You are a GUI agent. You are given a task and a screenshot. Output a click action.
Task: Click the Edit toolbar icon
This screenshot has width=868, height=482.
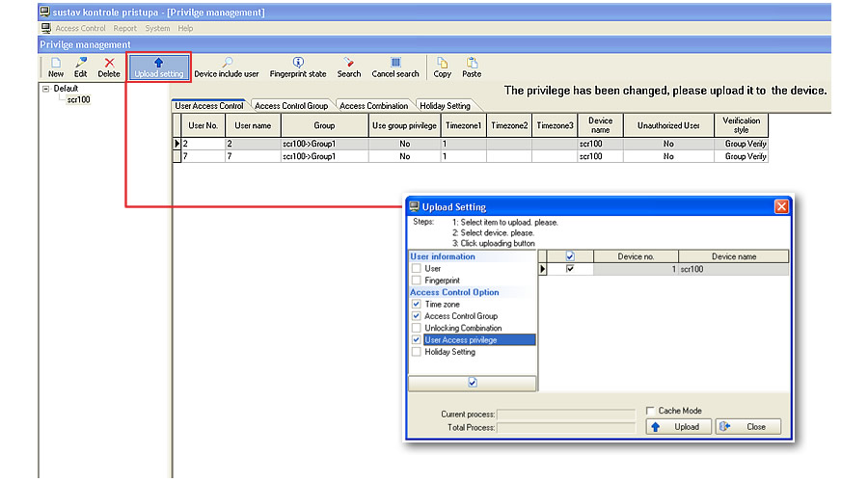pos(81,63)
